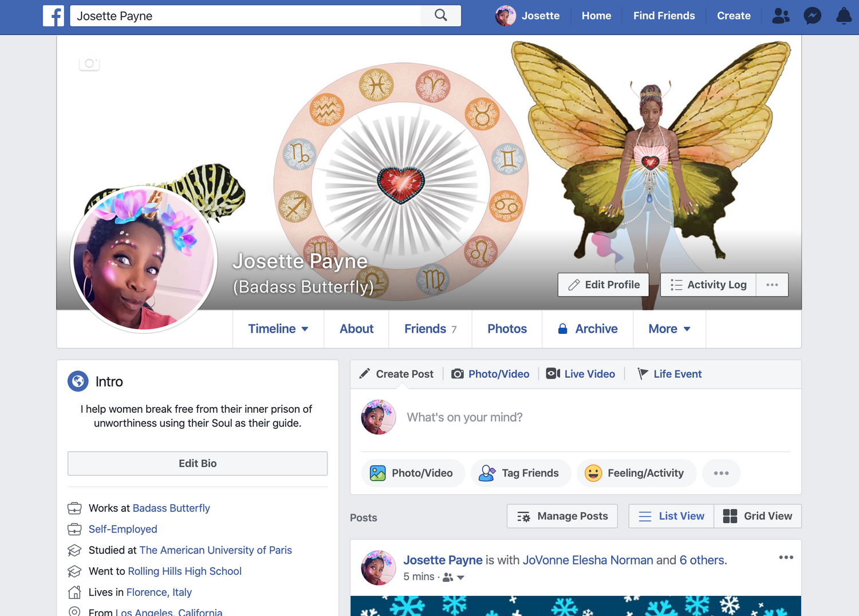This screenshot has height=616, width=859.
Task: Click the search magnifier icon
Action: 440,15
